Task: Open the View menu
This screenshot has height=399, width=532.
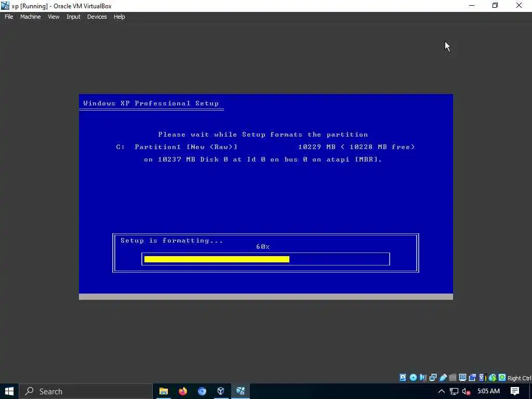Action: [54, 17]
